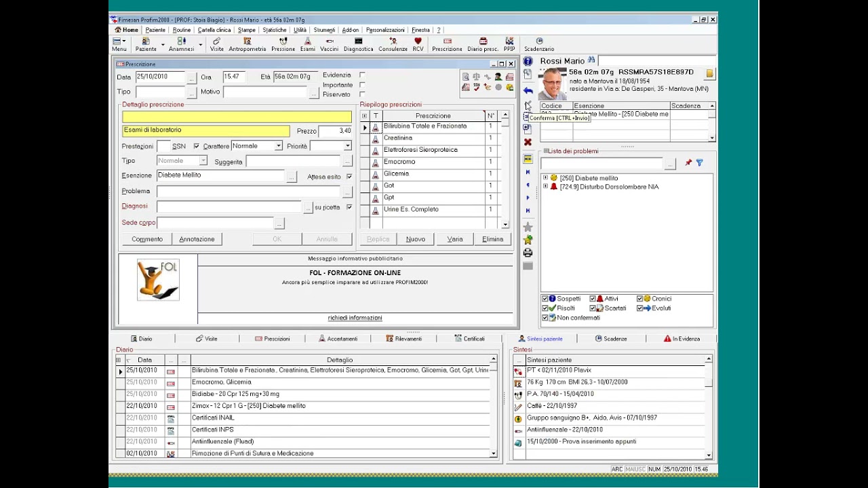Open the Vaccini toolbar icon

point(329,45)
